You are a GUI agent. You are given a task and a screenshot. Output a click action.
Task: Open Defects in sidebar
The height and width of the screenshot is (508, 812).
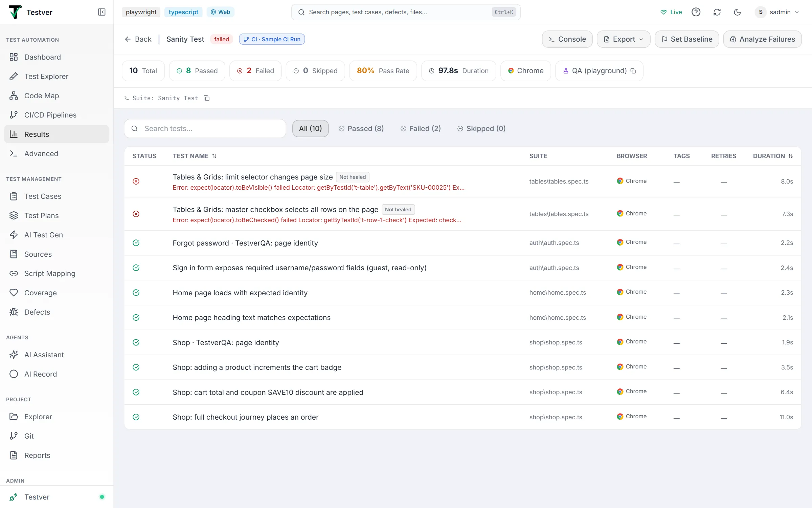click(57, 312)
